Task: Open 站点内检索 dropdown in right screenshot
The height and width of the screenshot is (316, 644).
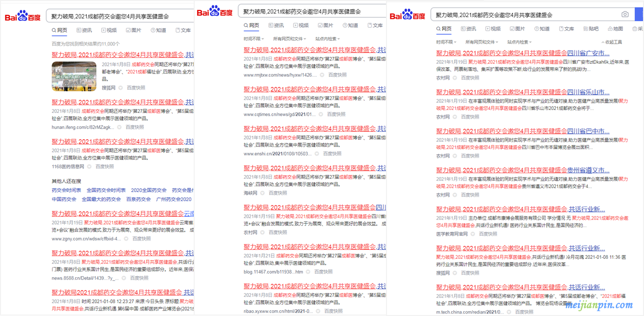Action: [x=520, y=42]
